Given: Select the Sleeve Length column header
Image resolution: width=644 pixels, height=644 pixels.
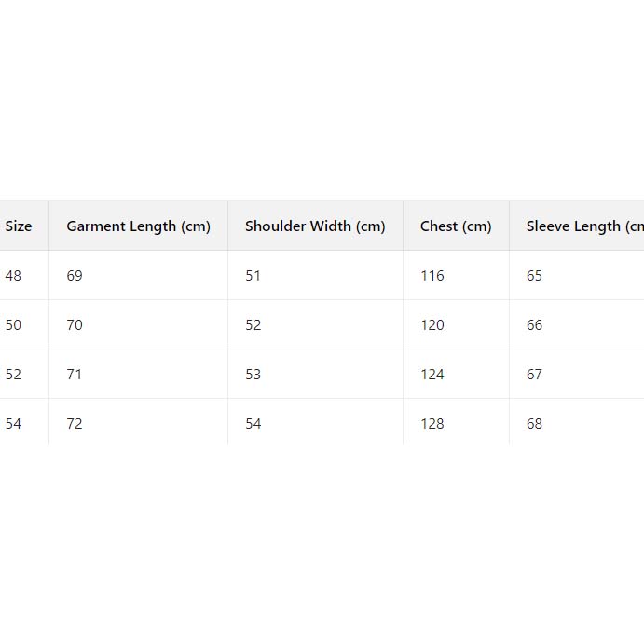Looking at the screenshot, I should coord(584,226).
